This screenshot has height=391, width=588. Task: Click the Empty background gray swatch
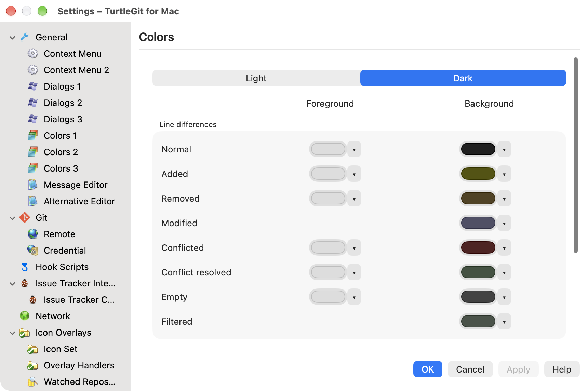point(478,297)
